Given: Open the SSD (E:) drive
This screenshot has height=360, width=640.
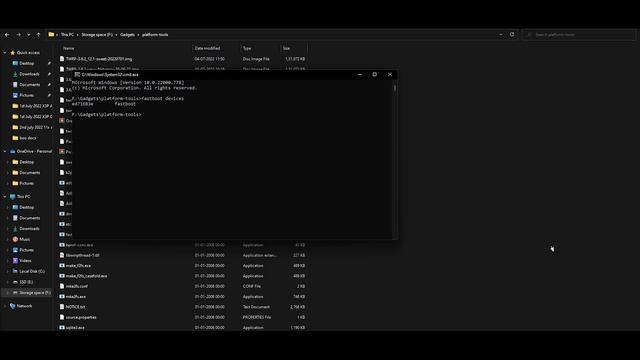Looking at the screenshot, I should tap(26, 282).
